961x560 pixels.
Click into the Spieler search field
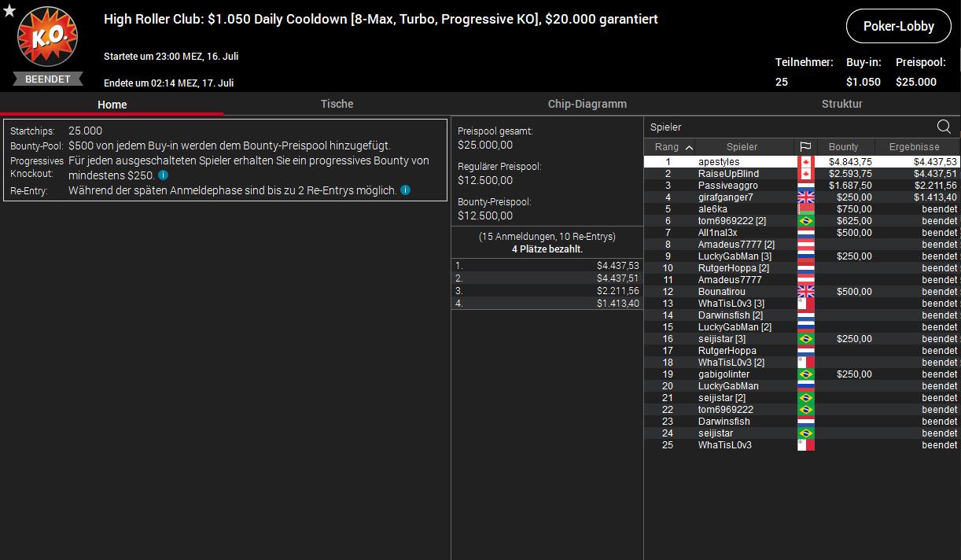click(786, 127)
